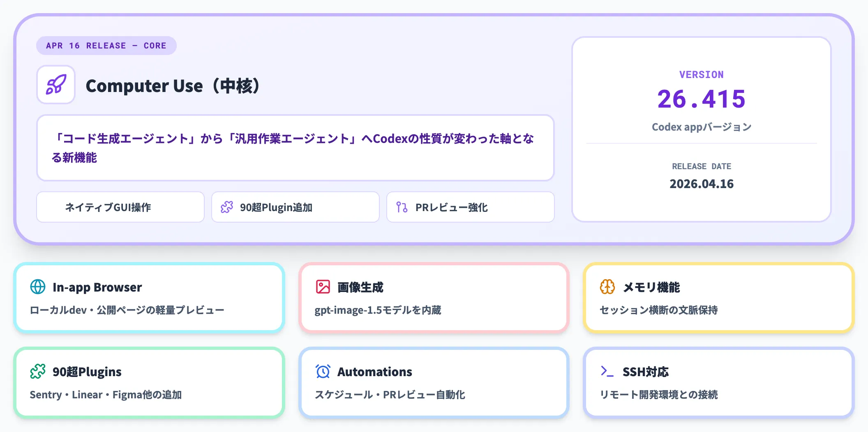Click the version number 26.415

click(701, 99)
